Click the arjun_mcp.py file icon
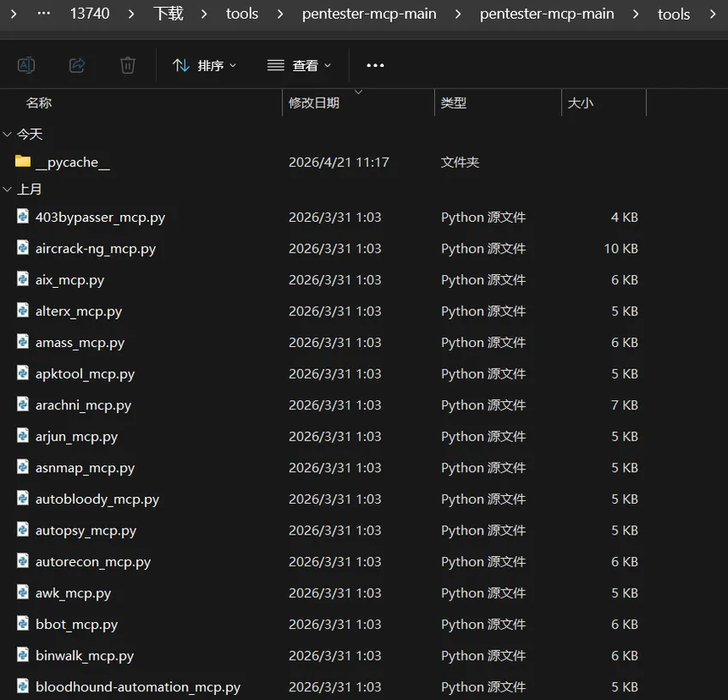The width and height of the screenshot is (728, 700). (23, 435)
